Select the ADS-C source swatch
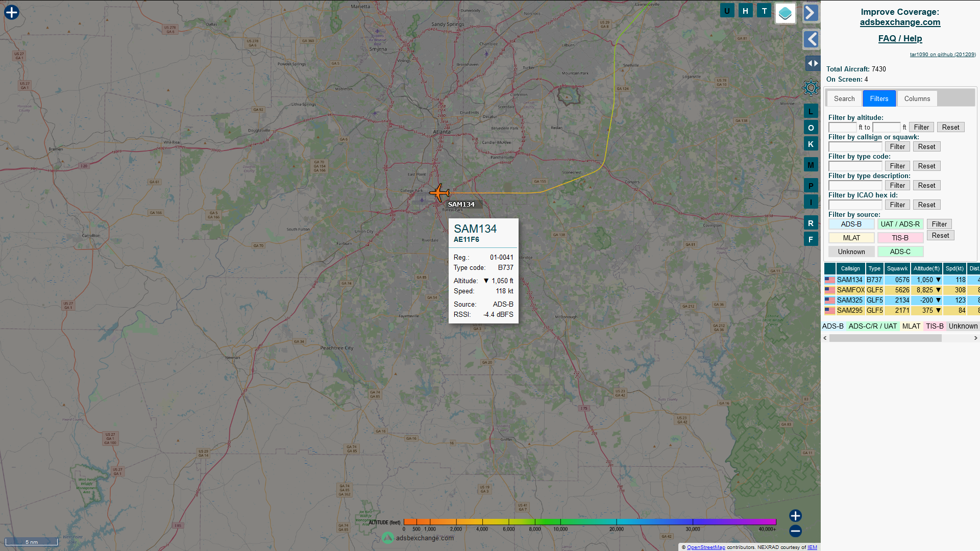 click(900, 252)
